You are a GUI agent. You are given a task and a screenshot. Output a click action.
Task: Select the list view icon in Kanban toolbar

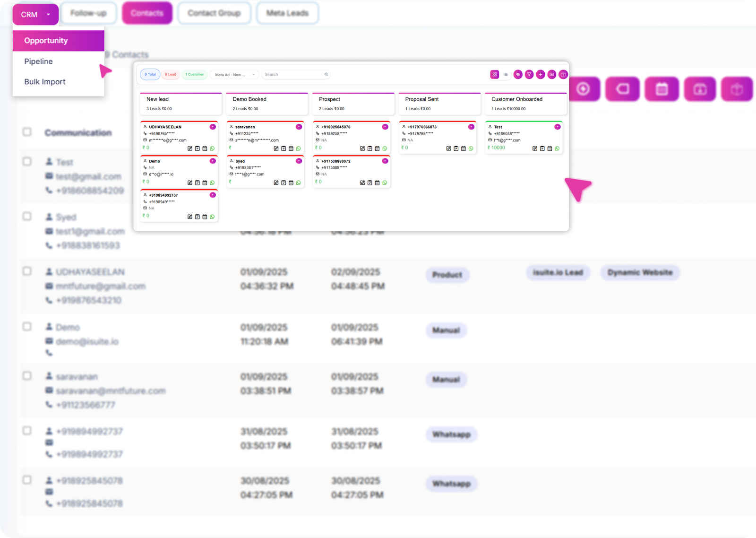pyautogui.click(x=506, y=74)
